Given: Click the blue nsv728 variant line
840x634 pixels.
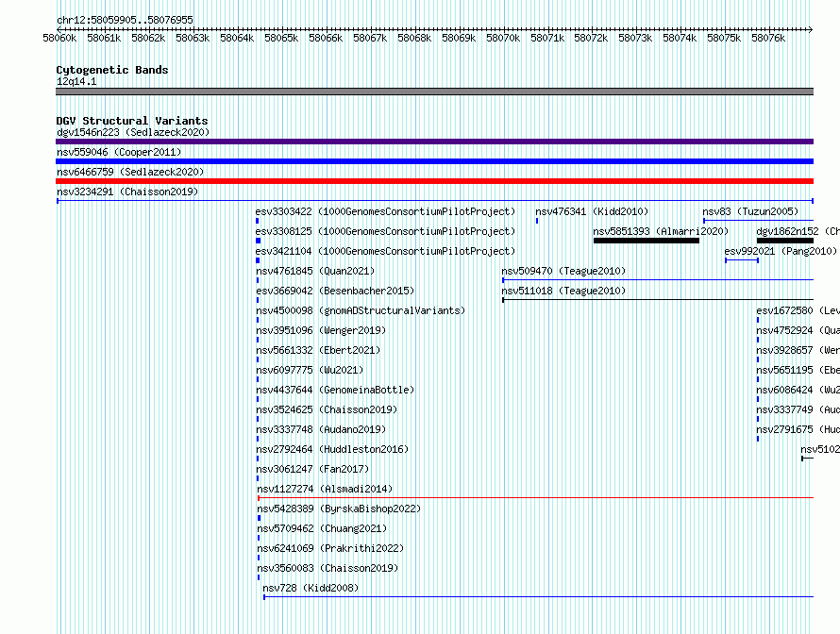Looking at the screenshot, I should click(x=538, y=597).
